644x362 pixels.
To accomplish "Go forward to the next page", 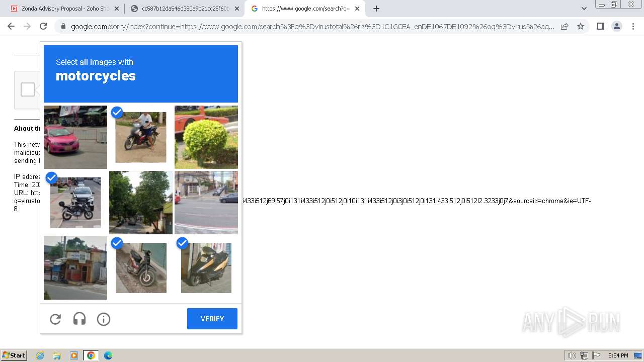I will click(x=27, y=26).
